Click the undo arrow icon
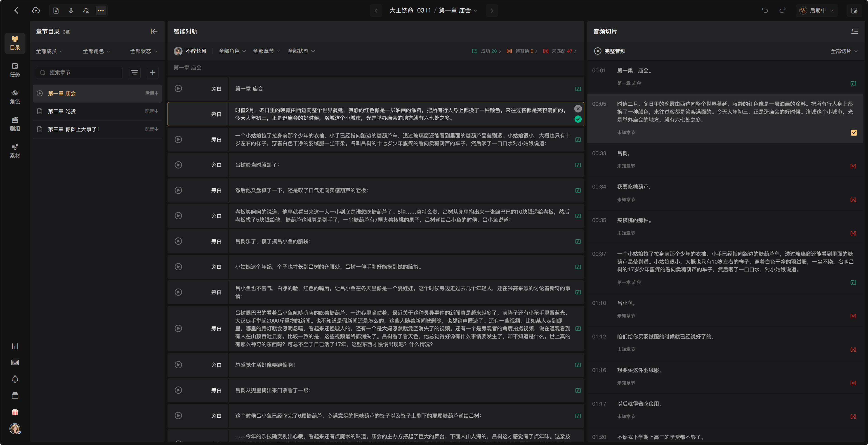Screen dimensions: 868x445 coord(764,10)
